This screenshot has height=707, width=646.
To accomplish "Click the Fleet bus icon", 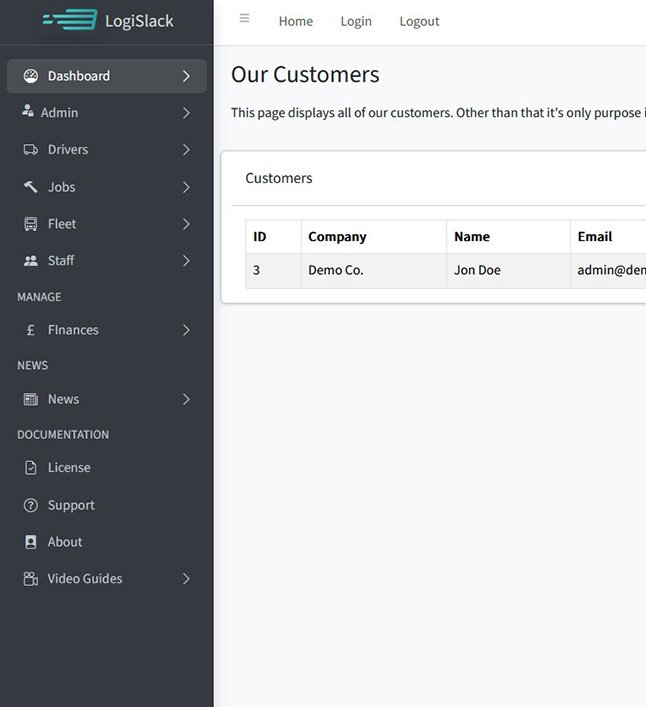I will [30, 224].
